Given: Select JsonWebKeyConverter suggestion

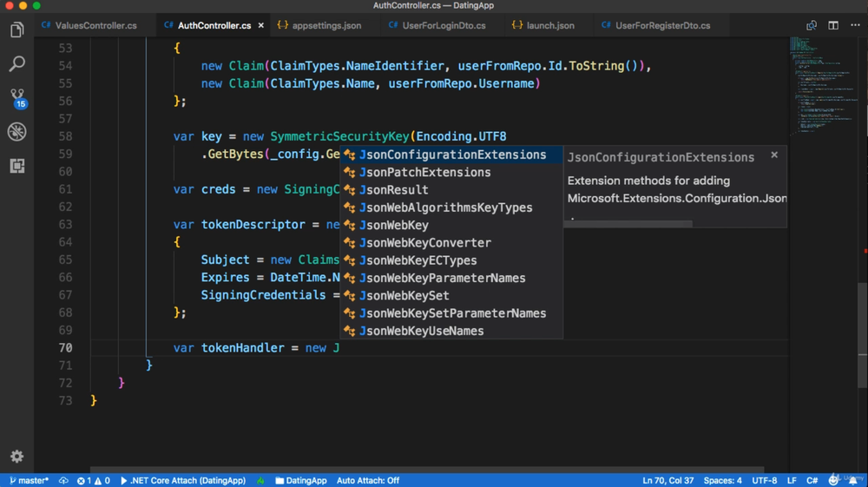Looking at the screenshot, I should pos(451,243).
